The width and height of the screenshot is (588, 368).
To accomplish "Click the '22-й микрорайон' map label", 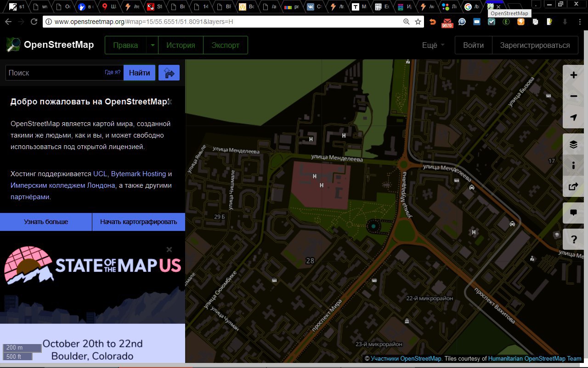I will (x=430, y=298).
